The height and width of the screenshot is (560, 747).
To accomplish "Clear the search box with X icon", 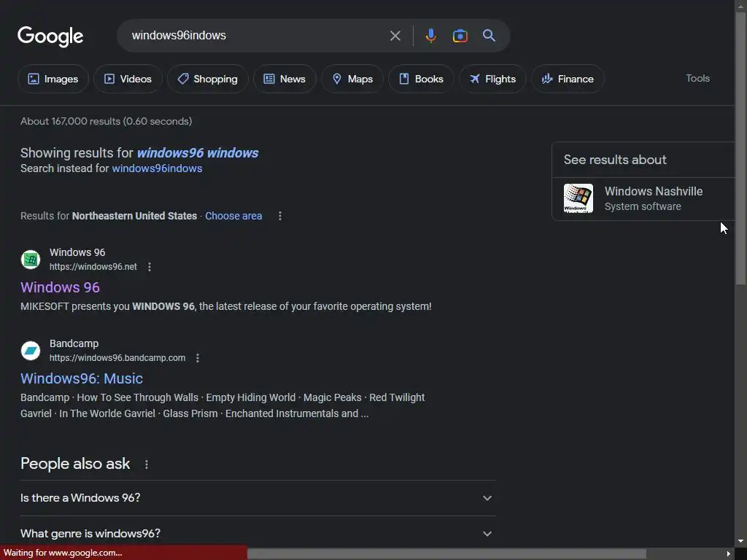I will (395, 36).
